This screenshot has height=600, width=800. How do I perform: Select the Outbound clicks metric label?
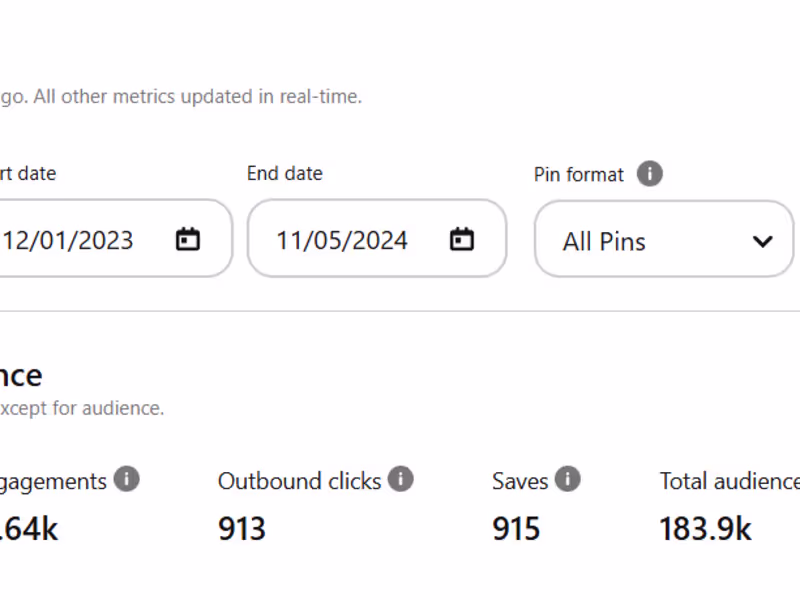299,481
